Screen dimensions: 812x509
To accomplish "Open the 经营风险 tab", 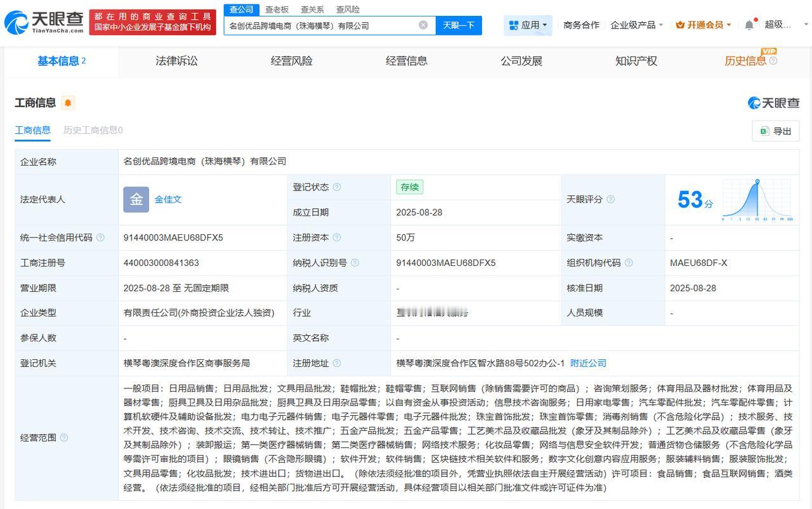I will click(x=291, y=61).
